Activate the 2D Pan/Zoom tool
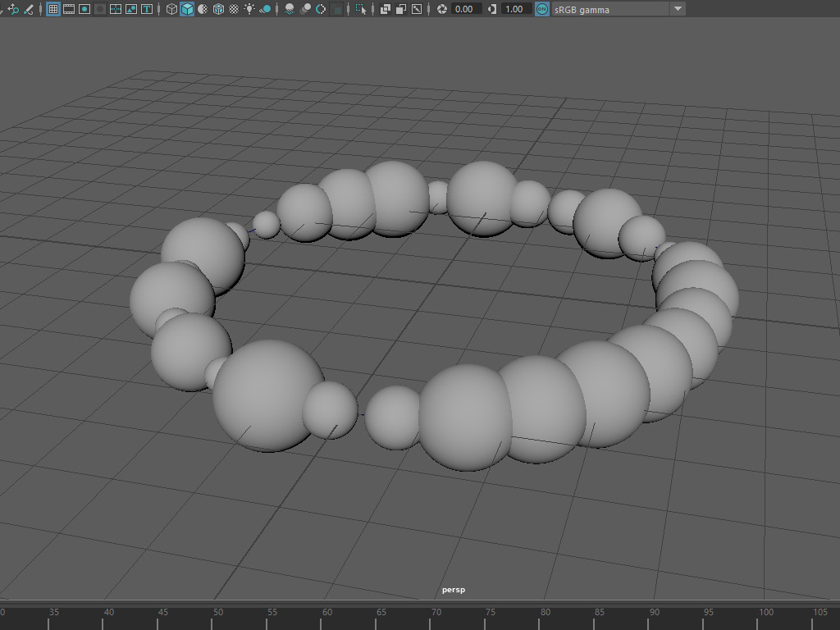Image resolution: width=840 pixels, height=630 pixels. pos(13,9)
